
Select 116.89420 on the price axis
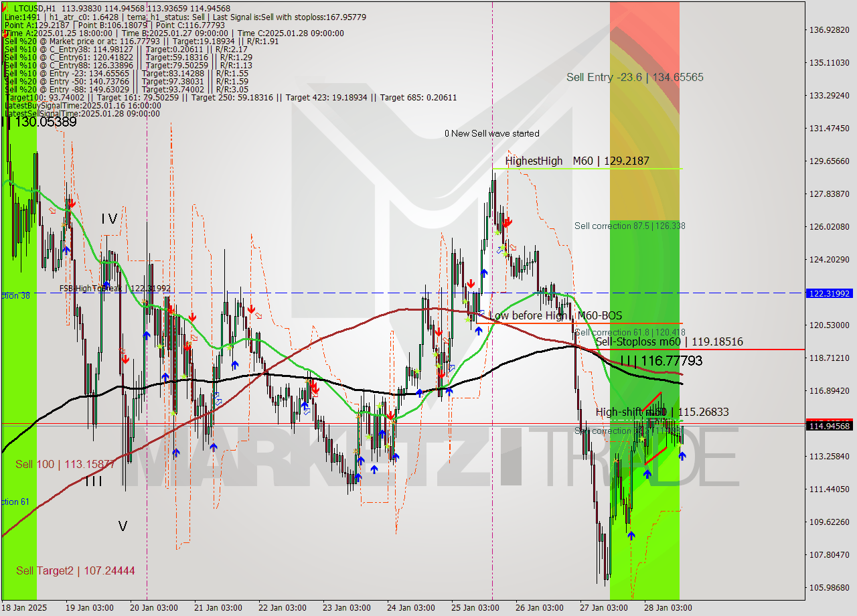click(x=829, y=390)
